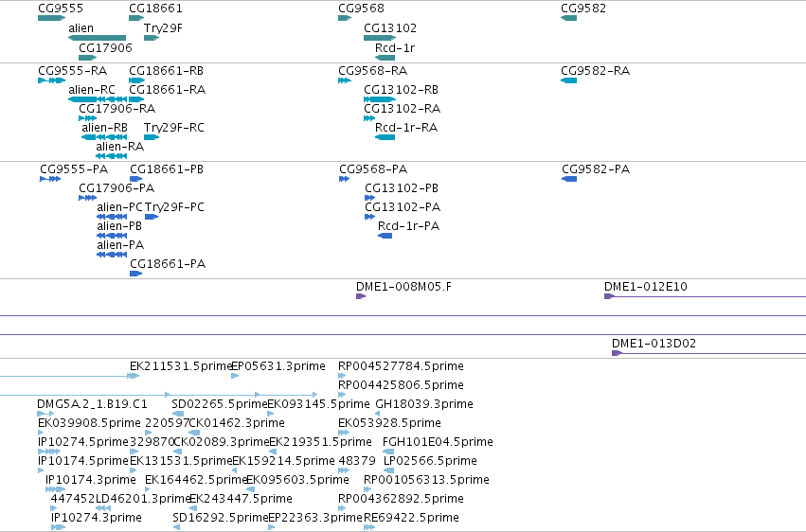Select the EK159214.5prime EST glyph
806x532 pixels.
click(x=234, y=470)
